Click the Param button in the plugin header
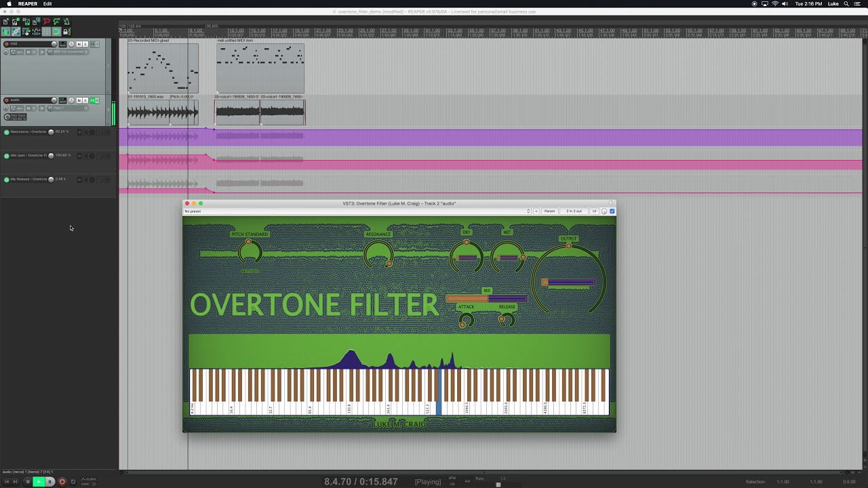Viewport: 868px width, 488px height. point(549,211)
